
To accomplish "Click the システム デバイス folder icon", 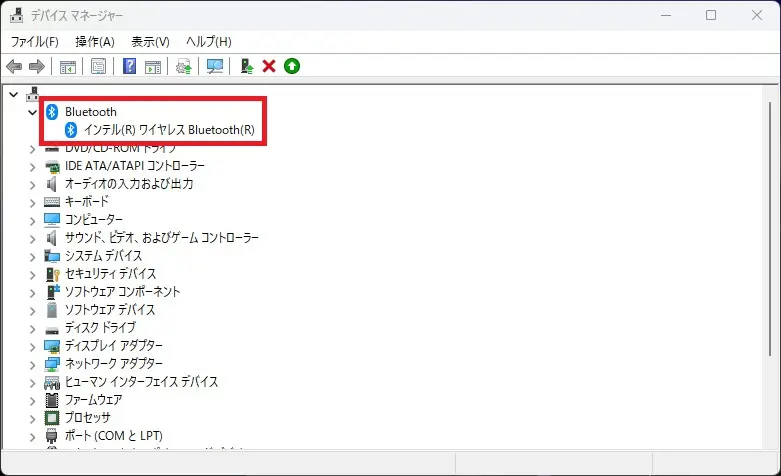I will click(52, 256).
